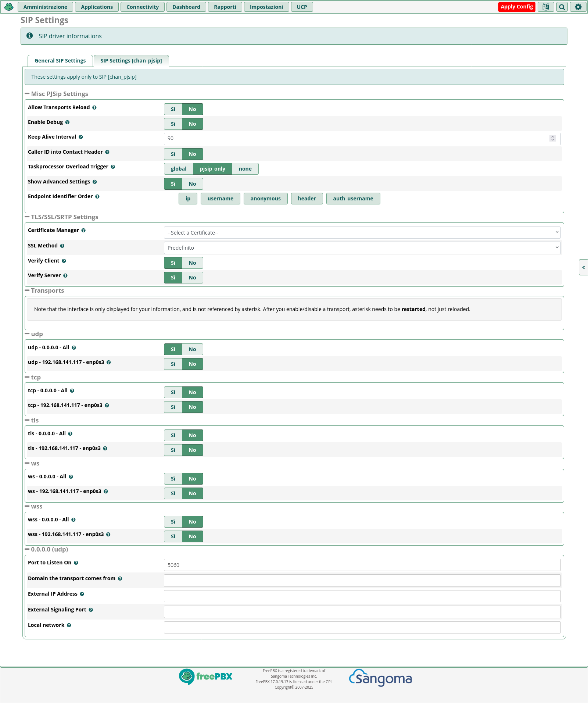Viewport: 588px width, 703px height.
Task: Click the anonymous endpoint identifier chip
Action: [265, 199]
